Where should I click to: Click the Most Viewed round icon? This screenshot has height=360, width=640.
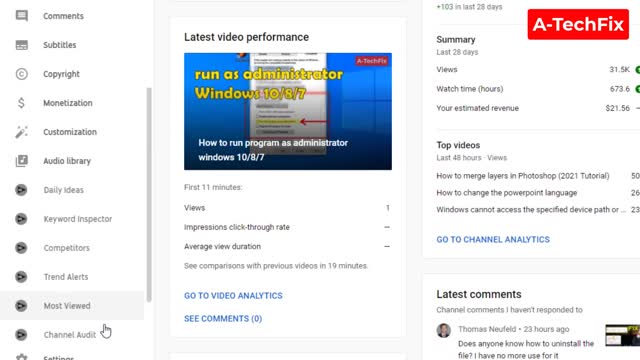click(x=21, y=306)
